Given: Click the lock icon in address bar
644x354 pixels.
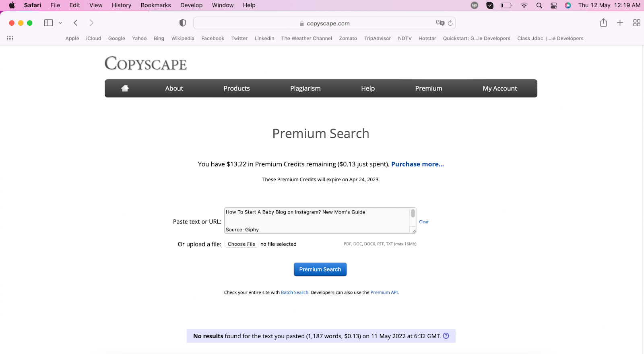Looking at the screenshot, I should [302, 23].
